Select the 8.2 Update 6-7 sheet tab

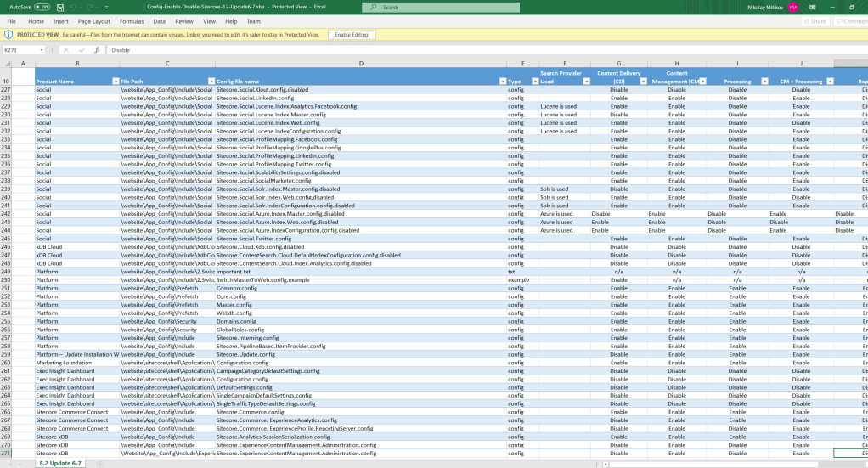[60, 464]
